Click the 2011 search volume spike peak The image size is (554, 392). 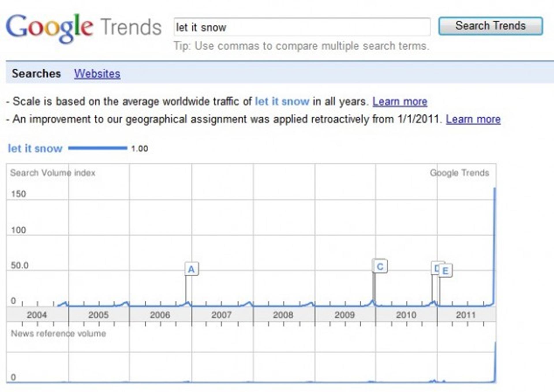(x=495, y=189)
